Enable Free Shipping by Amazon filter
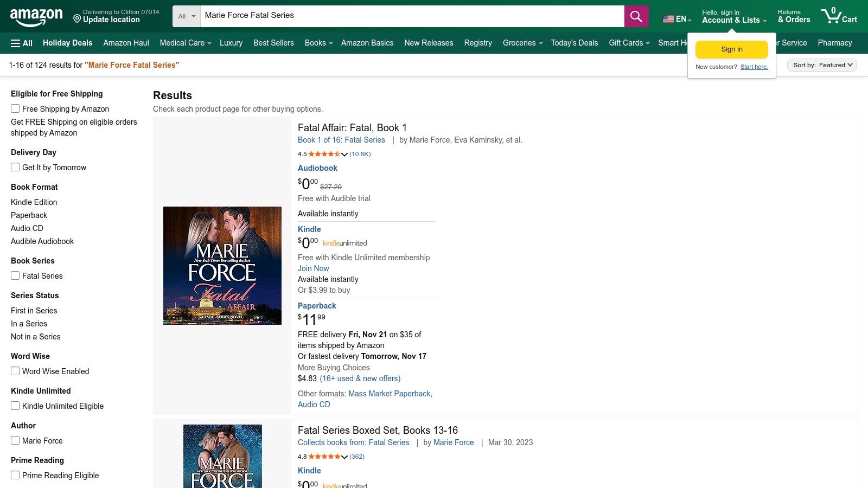 [15, 108]
